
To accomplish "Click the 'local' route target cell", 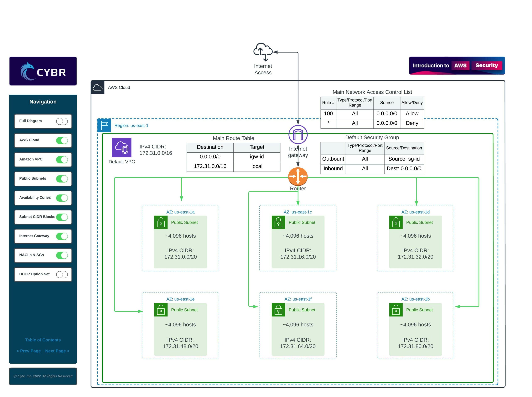I will (x=257, y=166).
